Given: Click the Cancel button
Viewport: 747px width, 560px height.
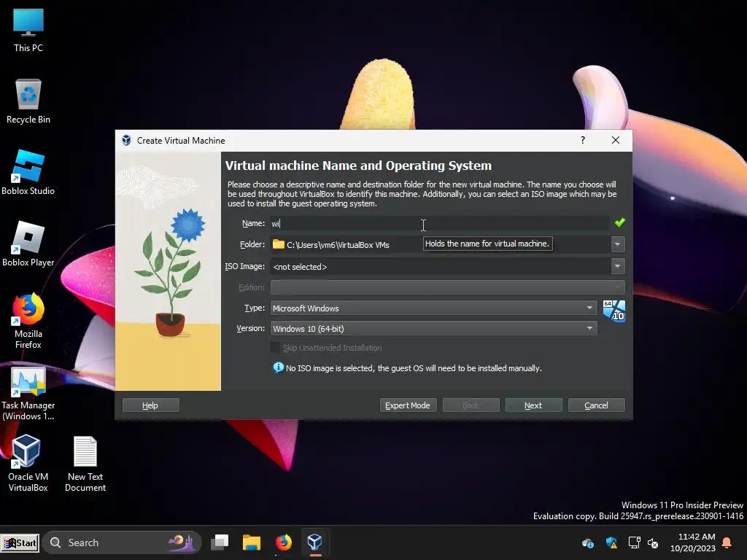Looking at the screenshot, I should (597, 405).
